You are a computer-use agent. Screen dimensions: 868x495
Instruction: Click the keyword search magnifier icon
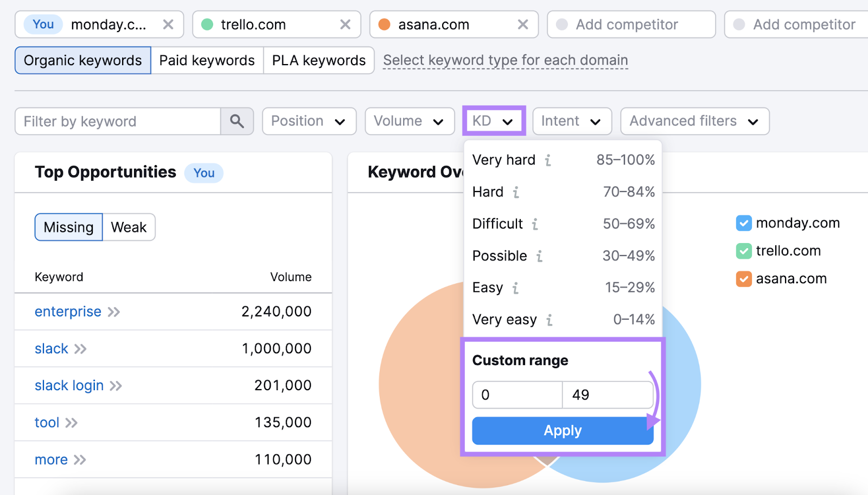237,121
